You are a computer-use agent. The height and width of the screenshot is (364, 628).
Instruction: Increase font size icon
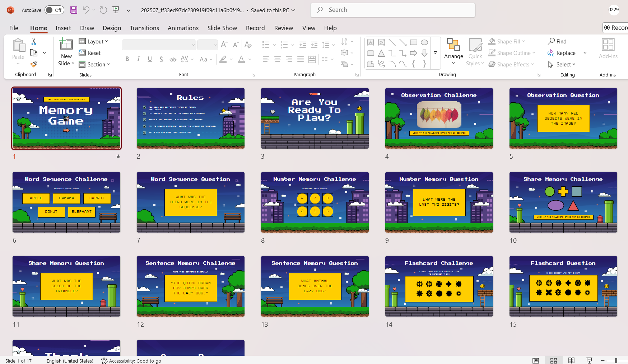tap(224, 45)
